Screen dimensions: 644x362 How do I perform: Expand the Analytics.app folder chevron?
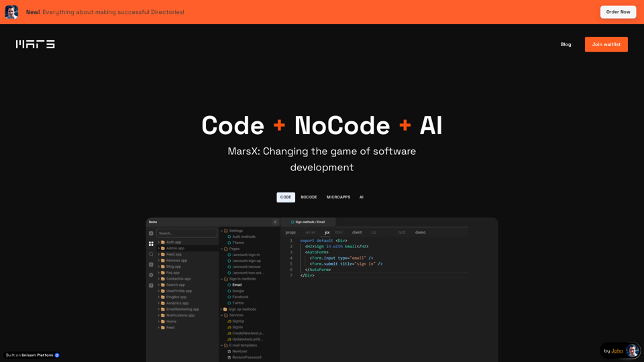pos(159,303)
